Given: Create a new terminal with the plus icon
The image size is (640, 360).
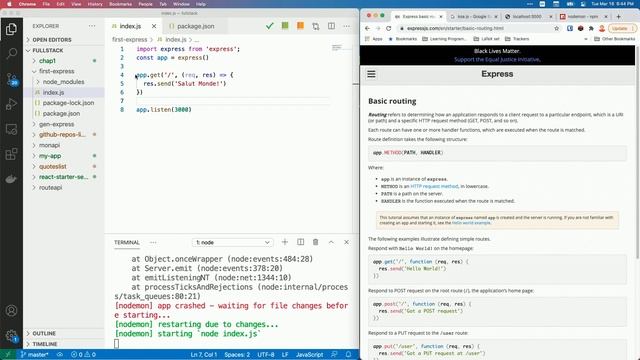Looking at the screenshot, I should coord(285,242).
